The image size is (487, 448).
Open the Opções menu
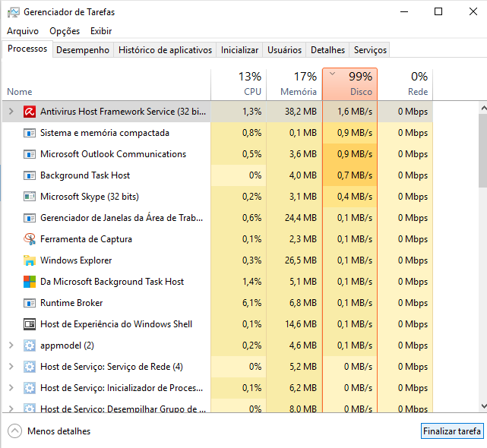point(65,31)
